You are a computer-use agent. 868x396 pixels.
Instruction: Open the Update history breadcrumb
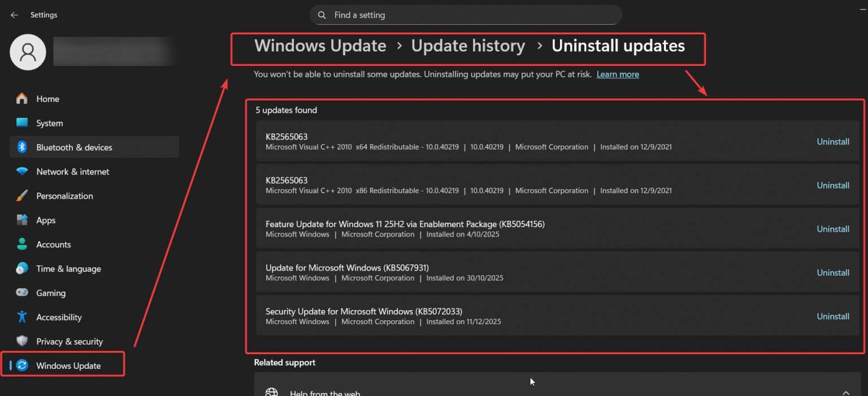468,46
